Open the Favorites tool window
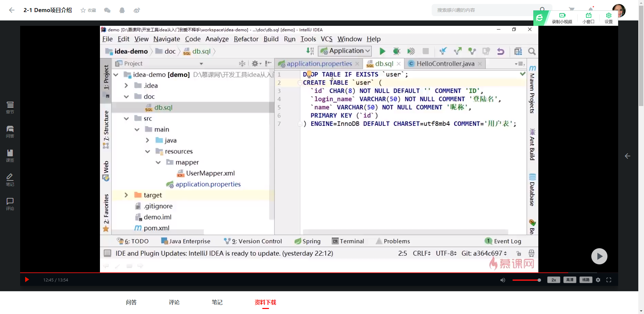The image size is (644, 314). (106, 213)
